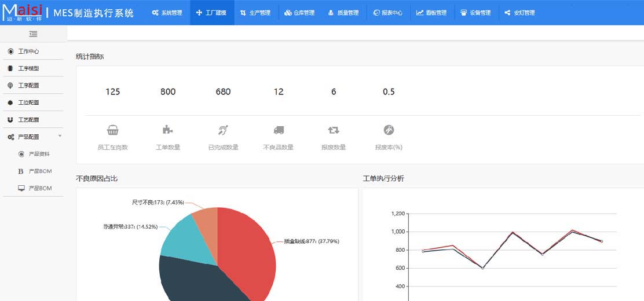Open 报表中心 from the navigation bar
The image size is (644, 301).
[388, 13]
